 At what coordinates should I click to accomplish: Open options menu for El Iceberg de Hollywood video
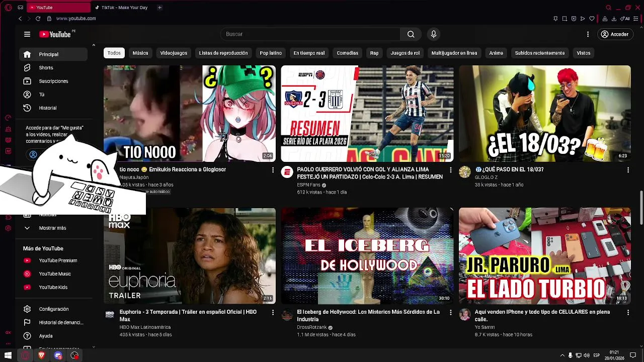point(450,313)
